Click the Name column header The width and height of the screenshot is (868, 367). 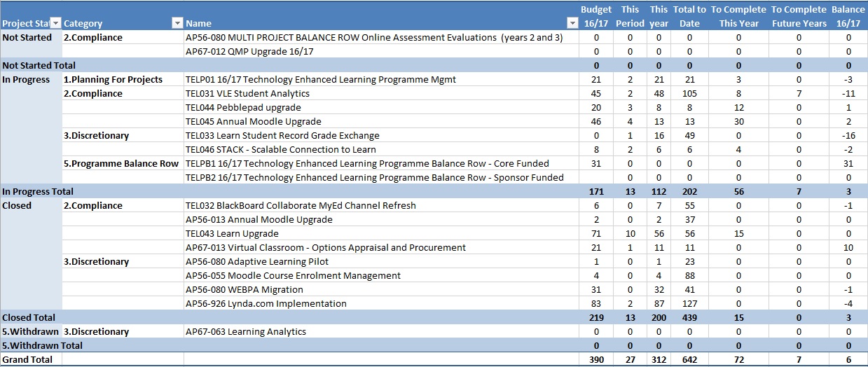pyautogui.click(x=199, y=24)
